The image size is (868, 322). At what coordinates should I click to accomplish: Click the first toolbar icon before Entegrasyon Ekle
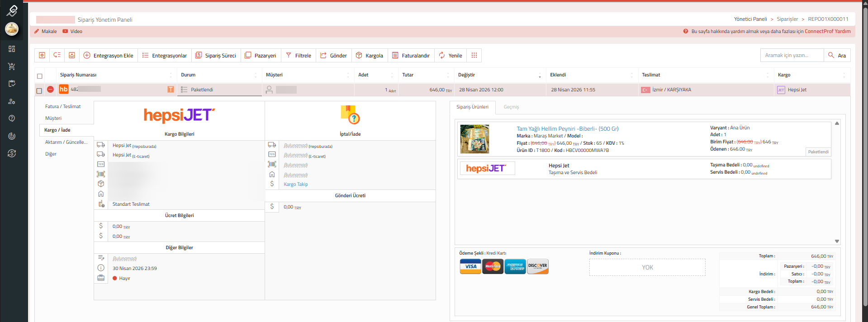click(x=42, y=55)
